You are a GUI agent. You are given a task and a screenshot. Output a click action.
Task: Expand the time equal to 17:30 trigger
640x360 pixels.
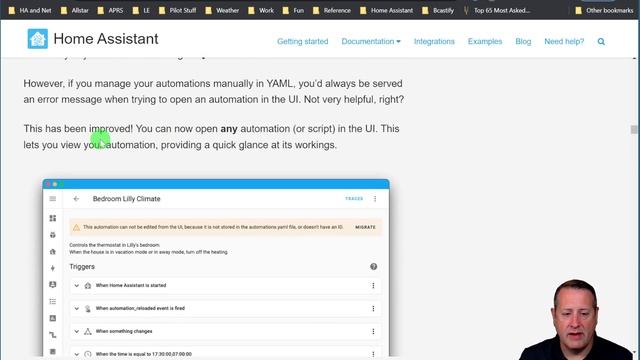(x=76, y=354)
